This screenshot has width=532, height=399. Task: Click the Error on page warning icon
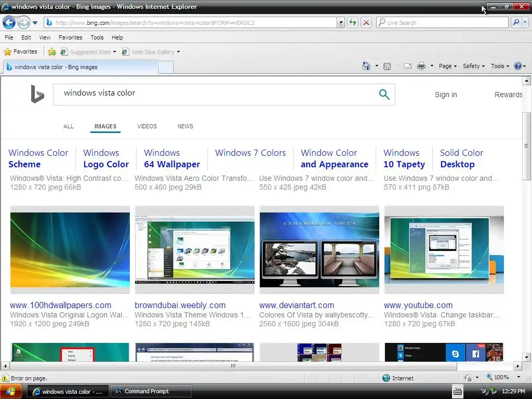tap(5, 378)
